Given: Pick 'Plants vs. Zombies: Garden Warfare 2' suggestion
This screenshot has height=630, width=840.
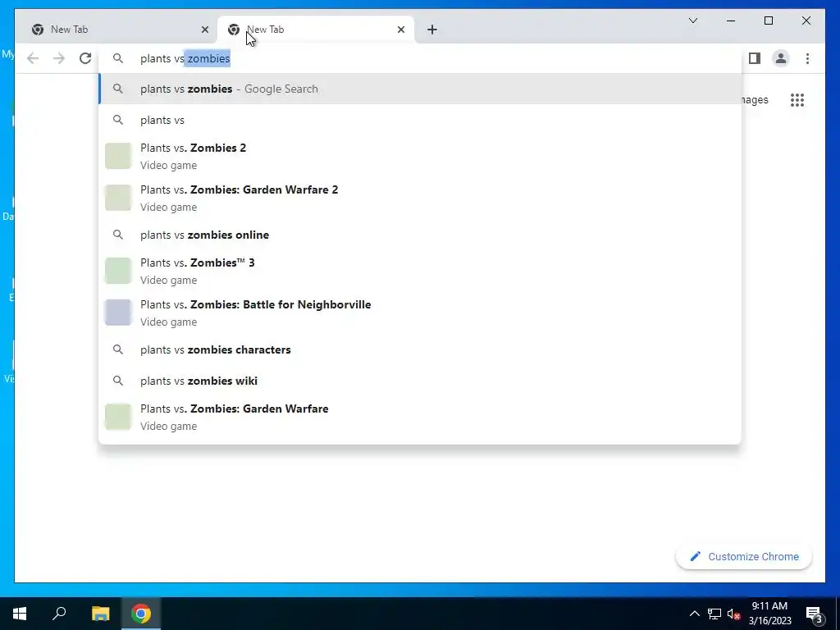Looking at the screenshot, I should pos(420,198).
